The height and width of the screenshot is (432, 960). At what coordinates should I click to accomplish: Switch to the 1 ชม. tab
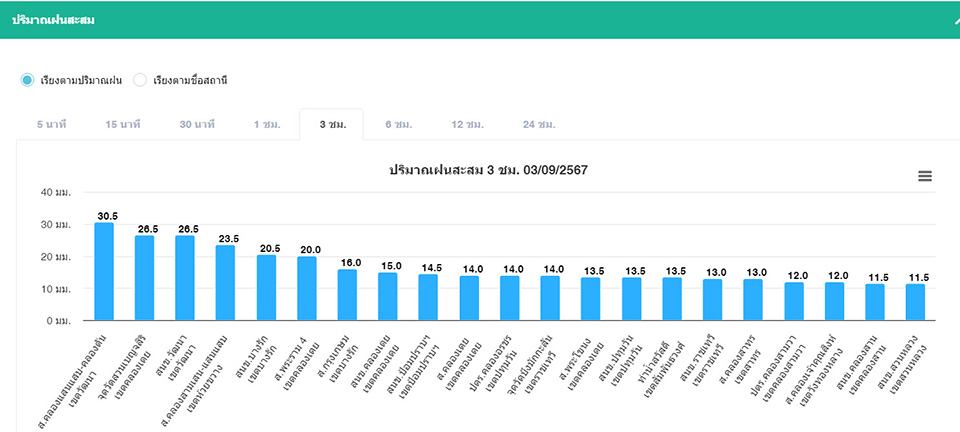tap(267, 124)
